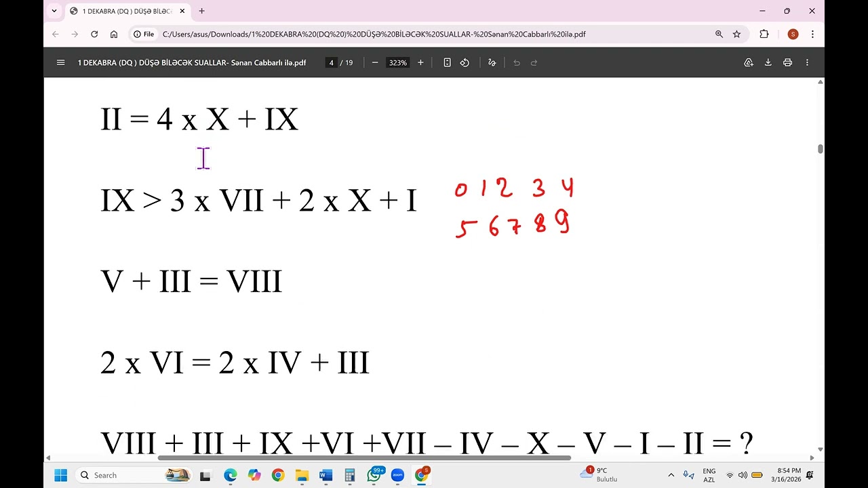Image resolution: width=868 pixels, height=488 pixels.
Task: Save the PDF to Google Drive
Action: 749,62
